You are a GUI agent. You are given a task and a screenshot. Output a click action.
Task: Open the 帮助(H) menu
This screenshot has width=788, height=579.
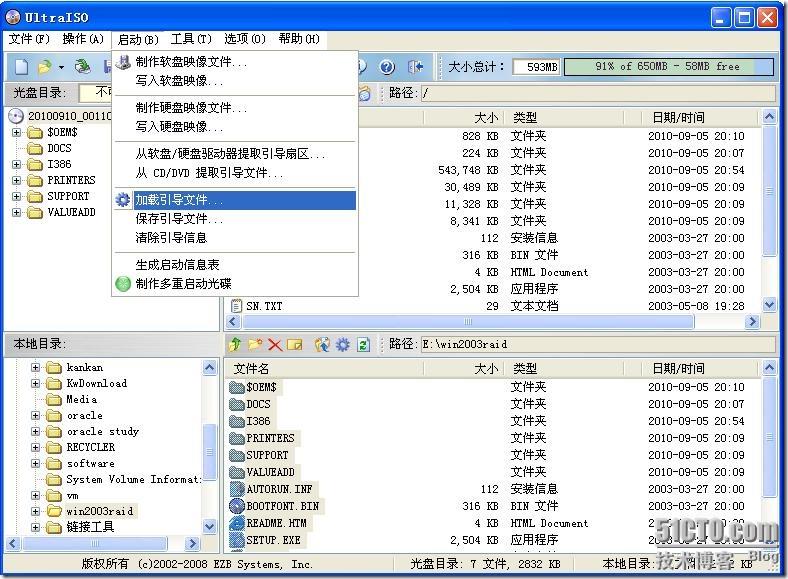pyautogui.click(x=299, y=39)
